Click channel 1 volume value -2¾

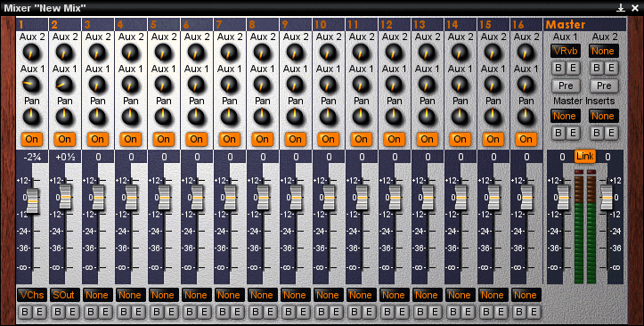[x=32, y=157]
